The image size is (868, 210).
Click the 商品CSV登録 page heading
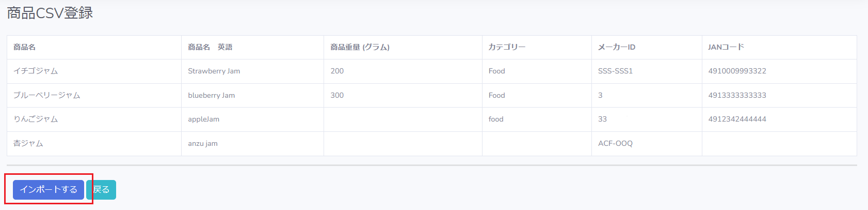[50, 13]
